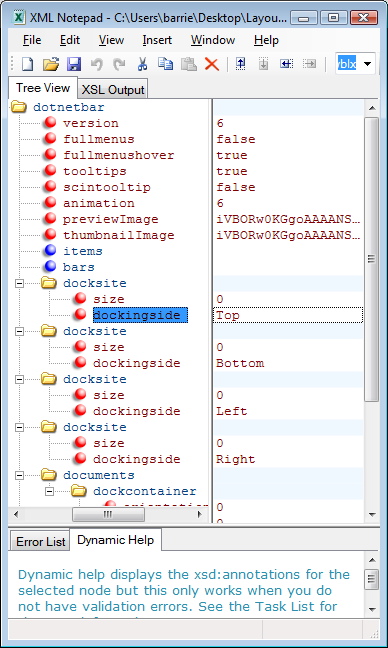388x648 pixels.
Task: Nudge node right toolbar icon
Action: click(309, 64)
